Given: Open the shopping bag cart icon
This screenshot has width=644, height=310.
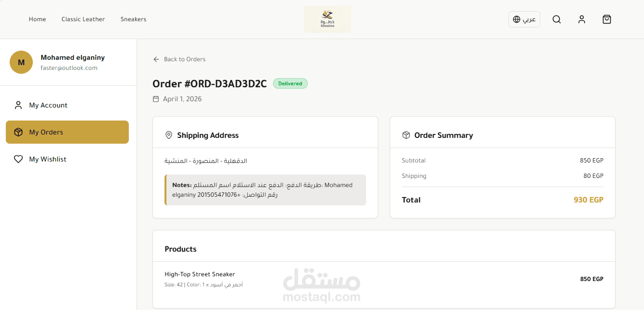Looking at the screenshot, I should point(607,19).
